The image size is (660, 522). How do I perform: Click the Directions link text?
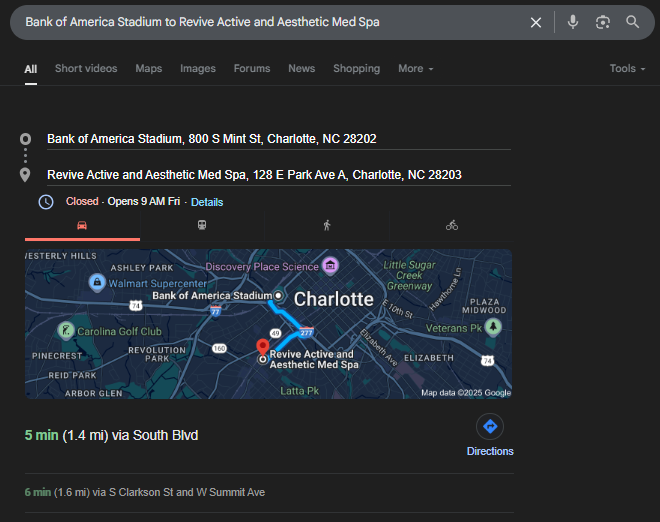490,451
